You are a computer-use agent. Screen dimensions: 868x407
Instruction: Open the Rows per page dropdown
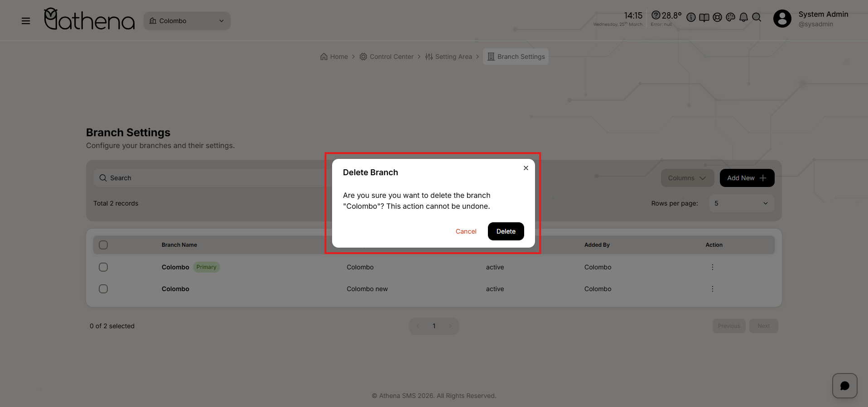pyautogui.click(x=741, y=203)
